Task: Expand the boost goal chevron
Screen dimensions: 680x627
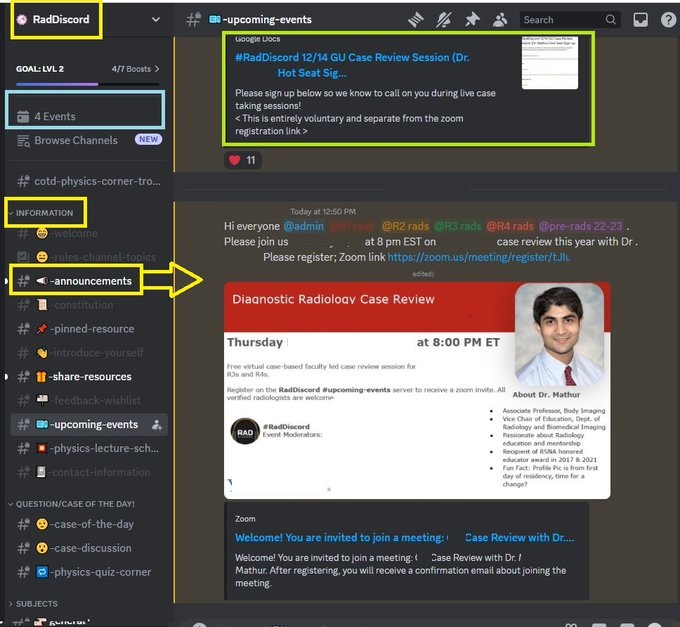Action: (157, 69)
